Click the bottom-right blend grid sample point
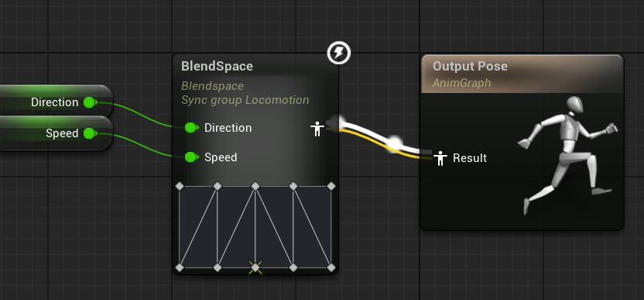 tap(331, 267)
